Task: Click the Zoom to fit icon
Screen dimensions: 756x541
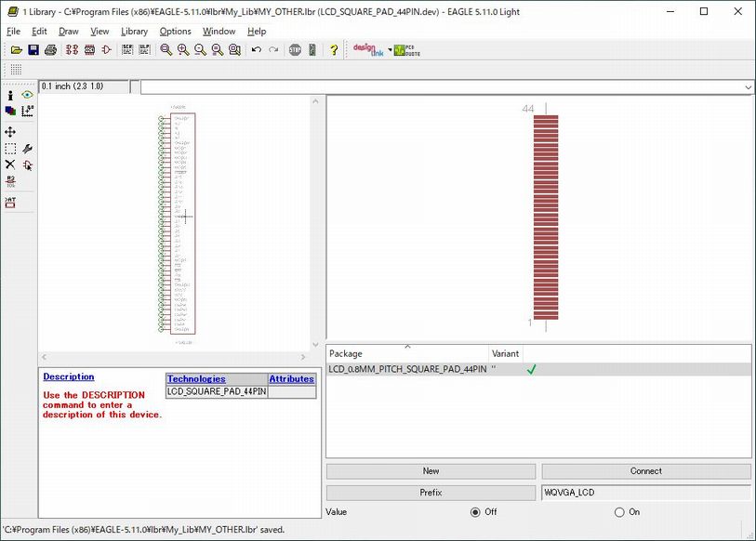Action: pyautogui.click(x=166, y=50)
